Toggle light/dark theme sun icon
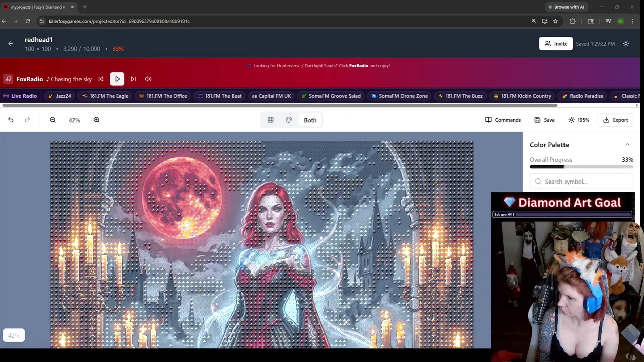This screenshot has width=644, height=362. 626,44
